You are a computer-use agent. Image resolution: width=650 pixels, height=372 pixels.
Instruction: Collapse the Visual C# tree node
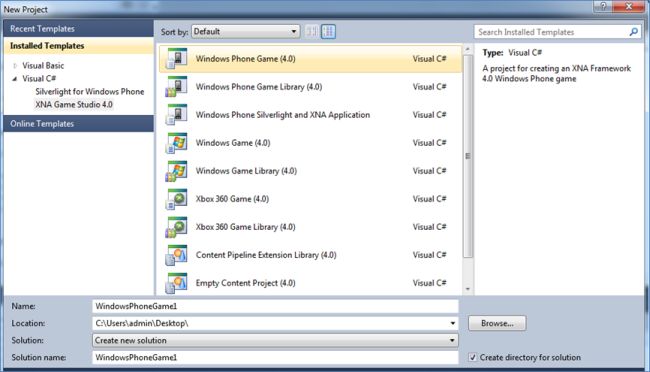[15, 78]
